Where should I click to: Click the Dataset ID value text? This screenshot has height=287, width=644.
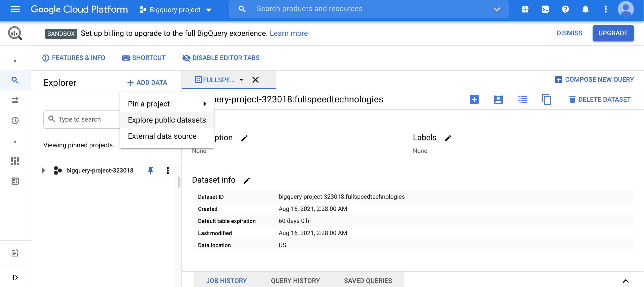[342, 197]
